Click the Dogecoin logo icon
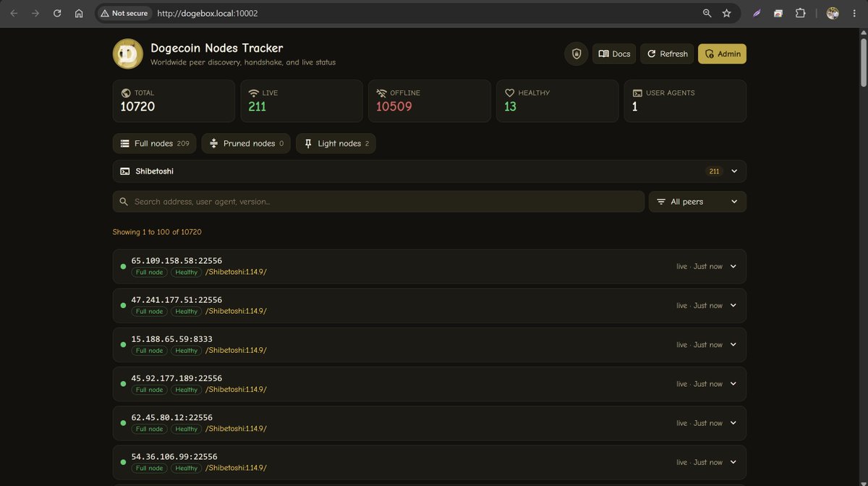 click(128, 54)
